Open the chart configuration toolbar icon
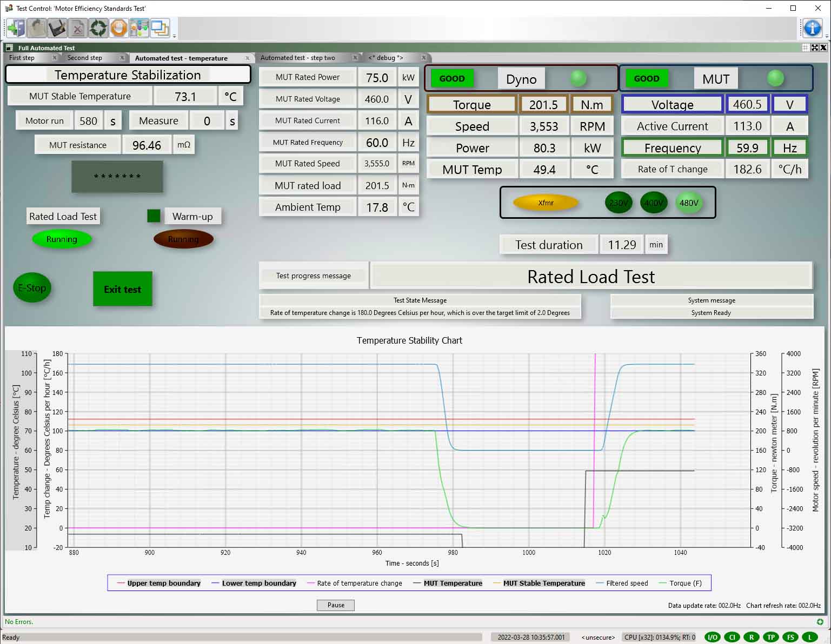Image resolution: width=831 pixels, height=644 pixels. 139,28
